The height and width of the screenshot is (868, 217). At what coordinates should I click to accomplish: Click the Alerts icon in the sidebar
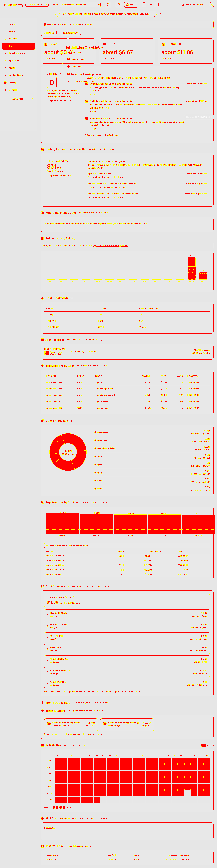coord(5,68)
